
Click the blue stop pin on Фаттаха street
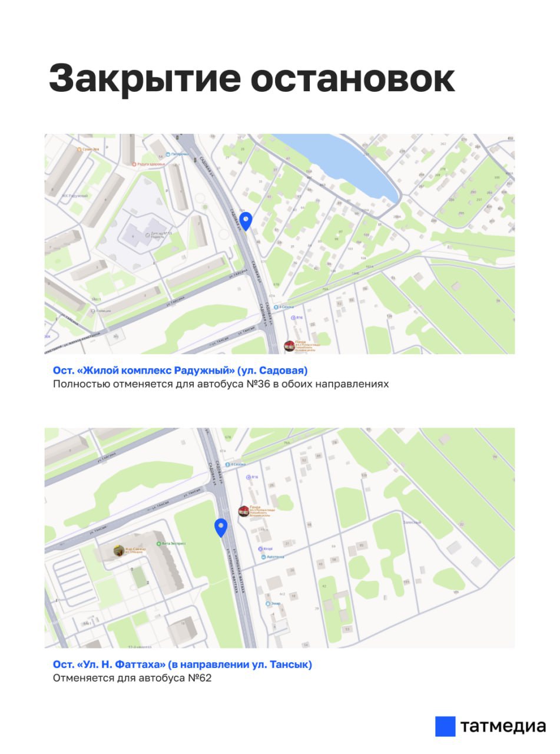[221, 527]
